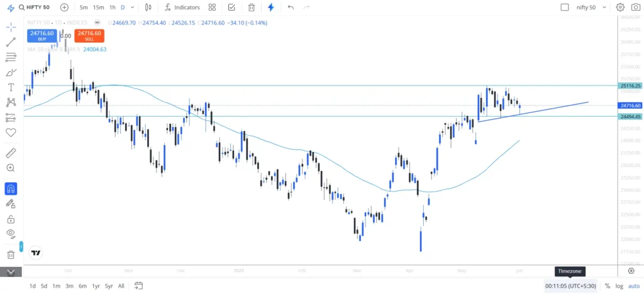Toggle percent scale mode
644x294 pixels.
tap(608, 286)
